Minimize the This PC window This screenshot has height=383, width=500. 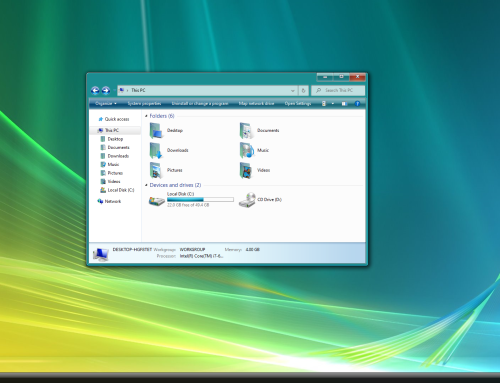click(325, 77)
